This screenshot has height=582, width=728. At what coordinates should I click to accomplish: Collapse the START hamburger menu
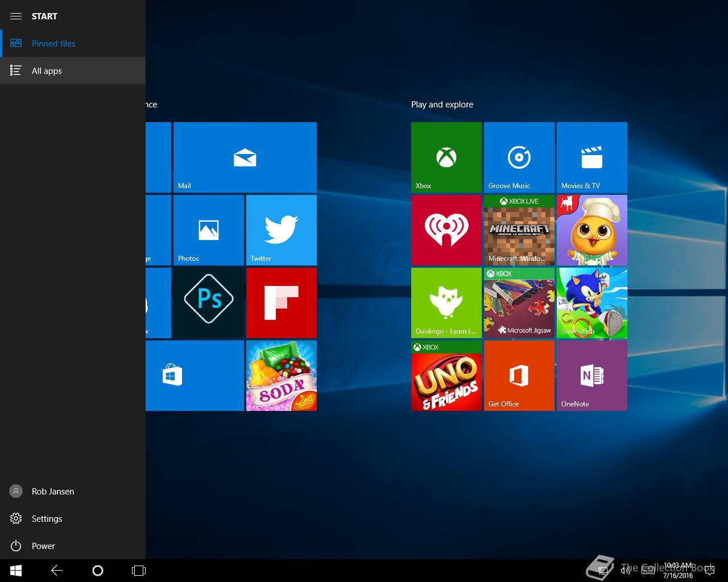[16, 16]
